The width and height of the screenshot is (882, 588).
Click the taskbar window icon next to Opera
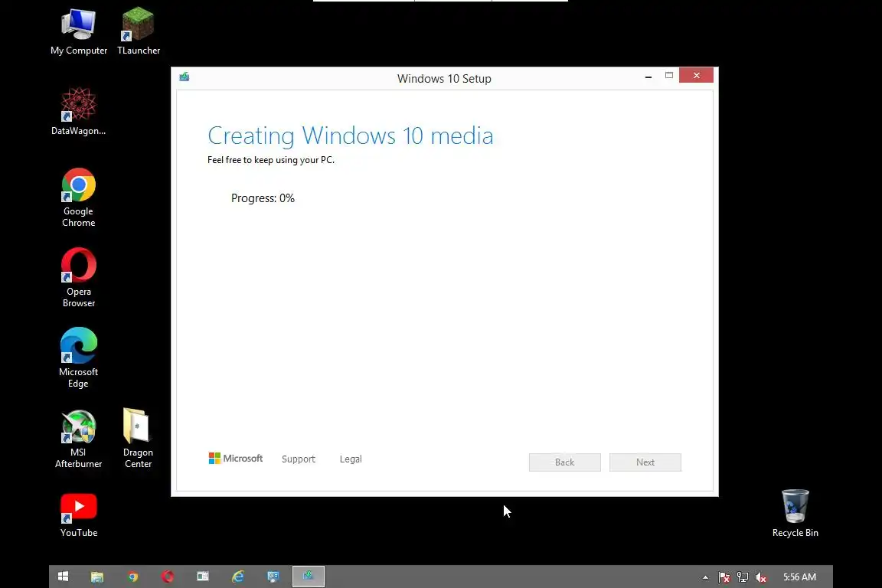(203, 577)
